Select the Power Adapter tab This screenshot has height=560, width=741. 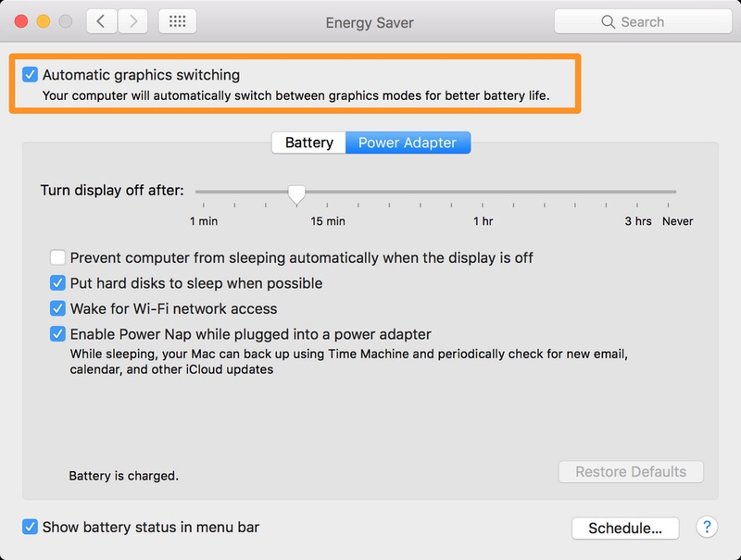[408, 143]
